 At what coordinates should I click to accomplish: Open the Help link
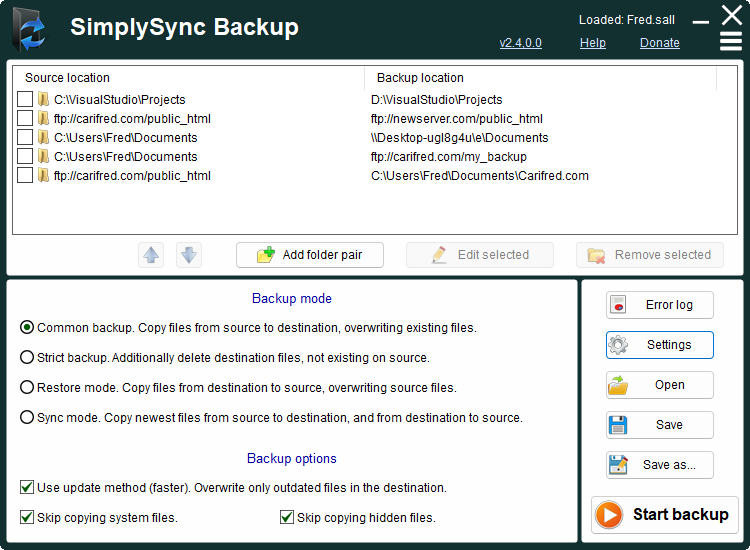592,43
